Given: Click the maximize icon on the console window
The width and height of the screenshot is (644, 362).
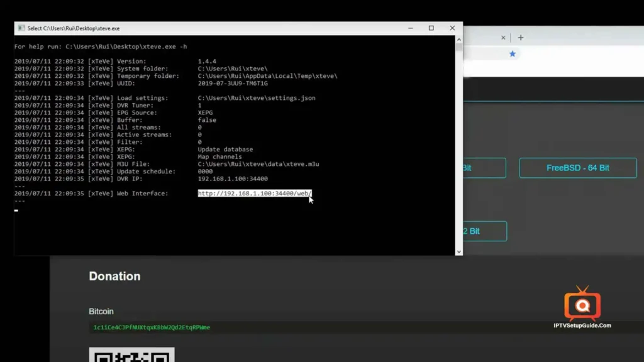Looking at the screenshot, I should (431, 28).
